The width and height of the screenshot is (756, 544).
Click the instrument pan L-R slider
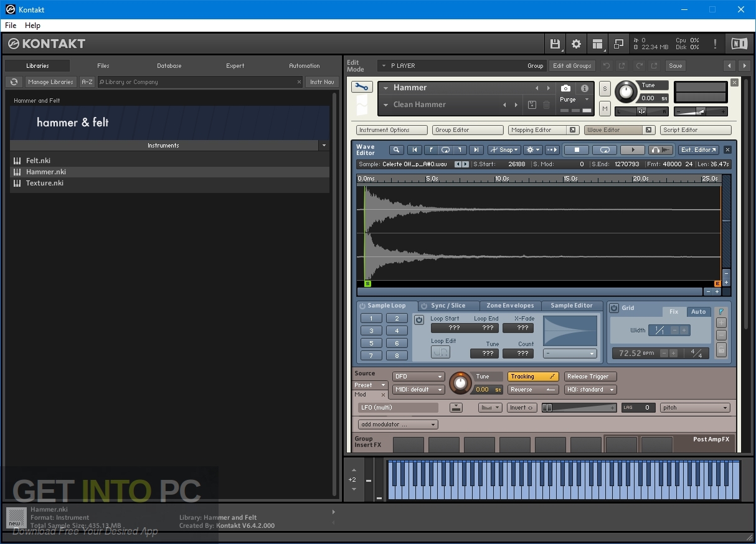point(641,111)
